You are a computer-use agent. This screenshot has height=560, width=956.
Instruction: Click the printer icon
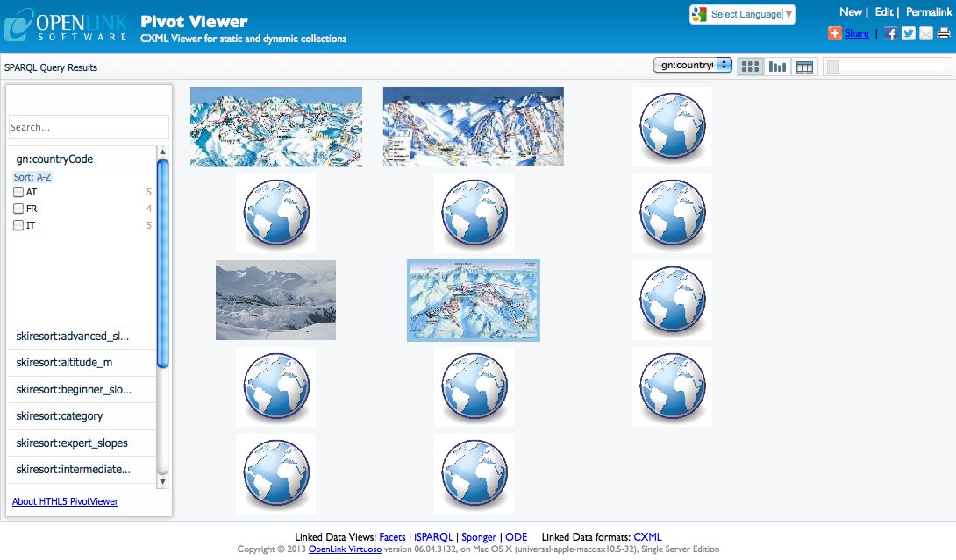click(944, 33)
